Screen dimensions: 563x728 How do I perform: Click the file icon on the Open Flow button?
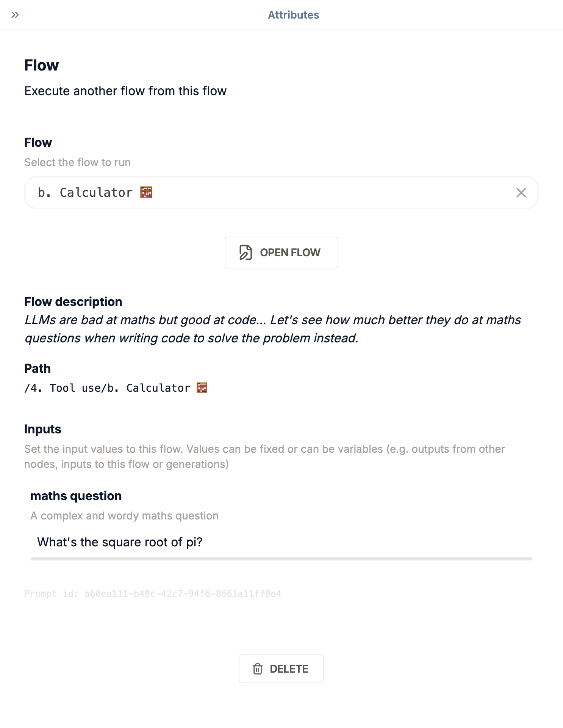pyautogui.click(x=245, y=252)
